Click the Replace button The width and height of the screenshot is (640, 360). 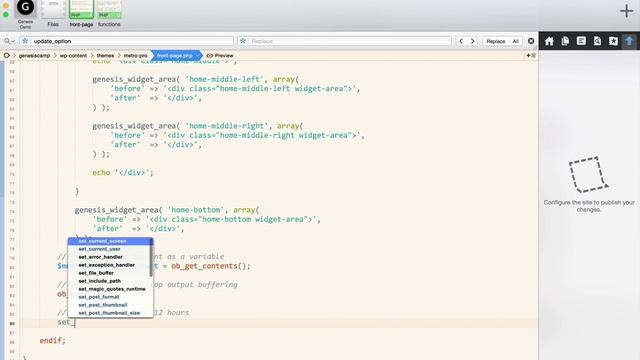coord(496,41)
